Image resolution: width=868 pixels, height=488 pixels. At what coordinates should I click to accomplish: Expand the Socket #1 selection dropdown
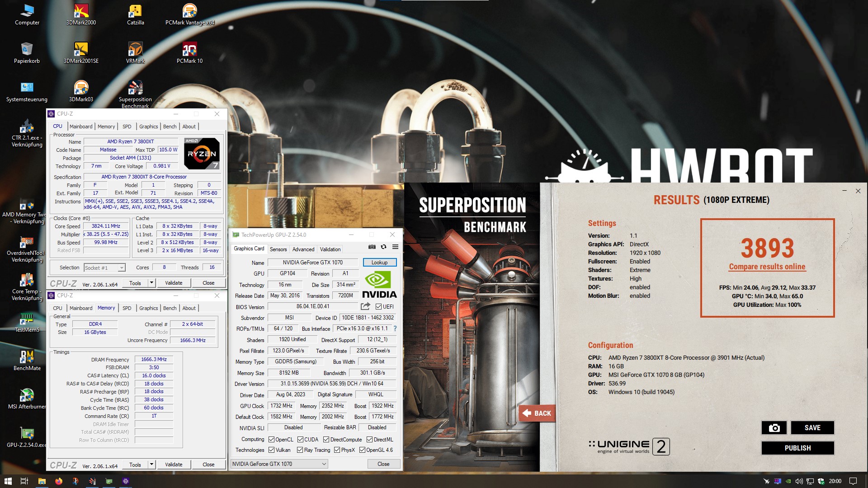click(121, 268)
